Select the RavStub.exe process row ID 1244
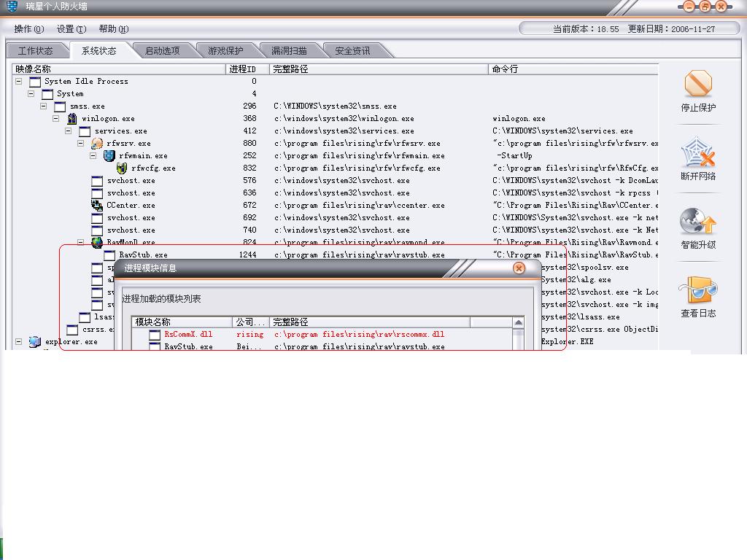 click(335, 254)
